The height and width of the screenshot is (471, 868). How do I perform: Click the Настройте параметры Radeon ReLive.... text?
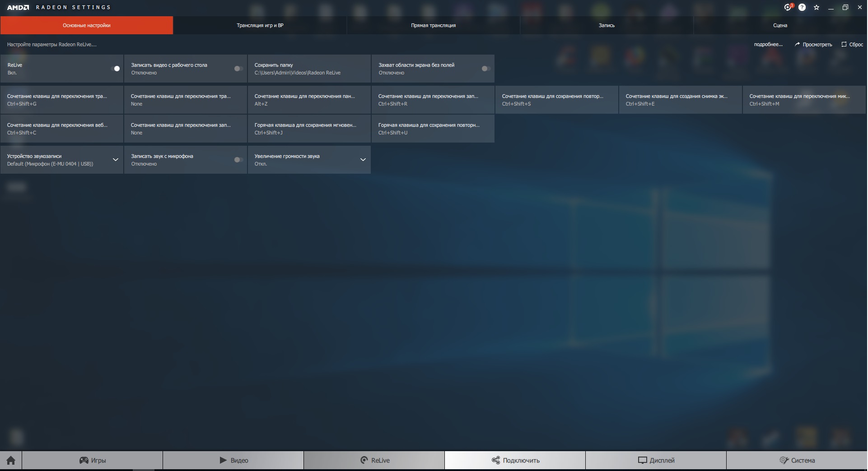click(x=52, y=44)
